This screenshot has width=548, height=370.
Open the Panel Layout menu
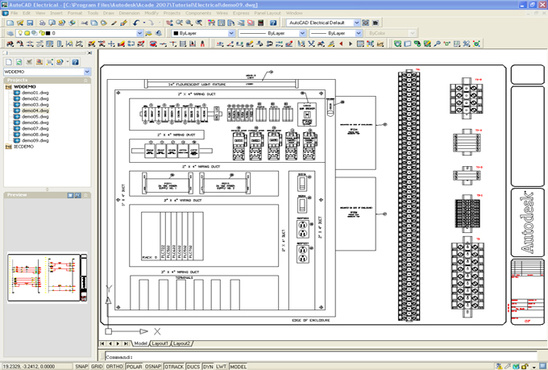(x=267, y=13)
